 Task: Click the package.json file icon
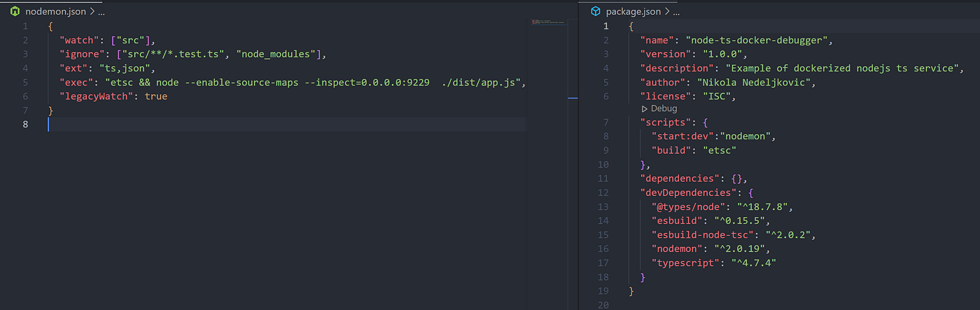pos(596,11)
